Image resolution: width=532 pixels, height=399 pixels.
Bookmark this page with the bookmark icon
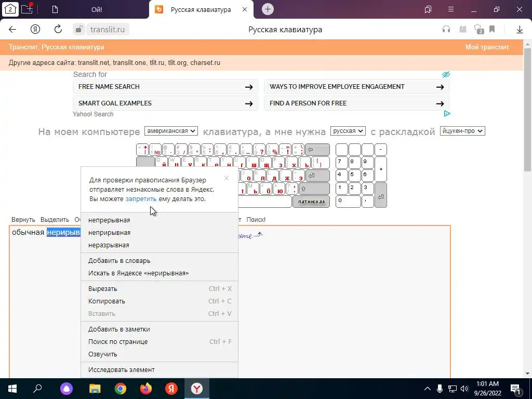492,29
